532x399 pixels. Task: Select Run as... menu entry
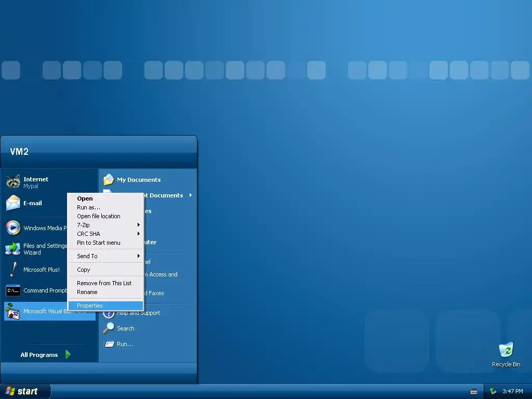[x=105, y=207]
